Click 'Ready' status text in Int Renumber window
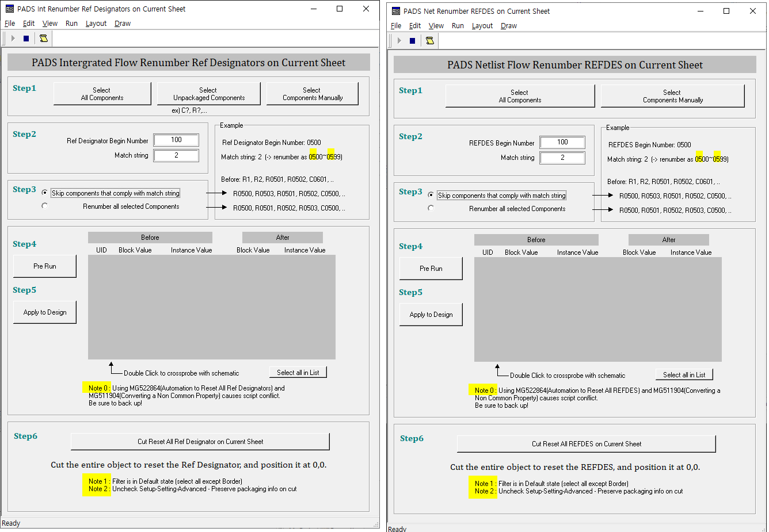Image resolution: width=769 pixels, height=532 pixels. tap(11, 523)
